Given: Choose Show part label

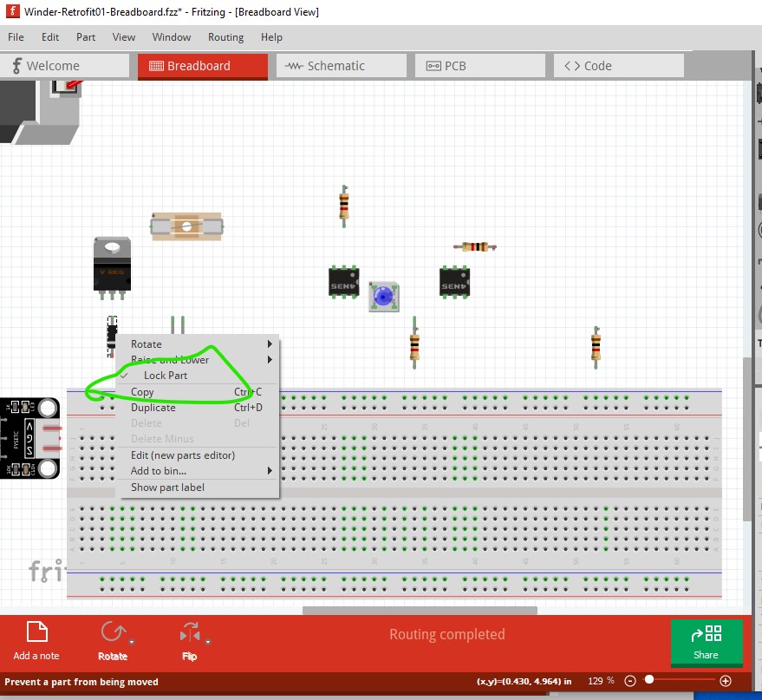Looking at the screenshot, I should point(199,487).
